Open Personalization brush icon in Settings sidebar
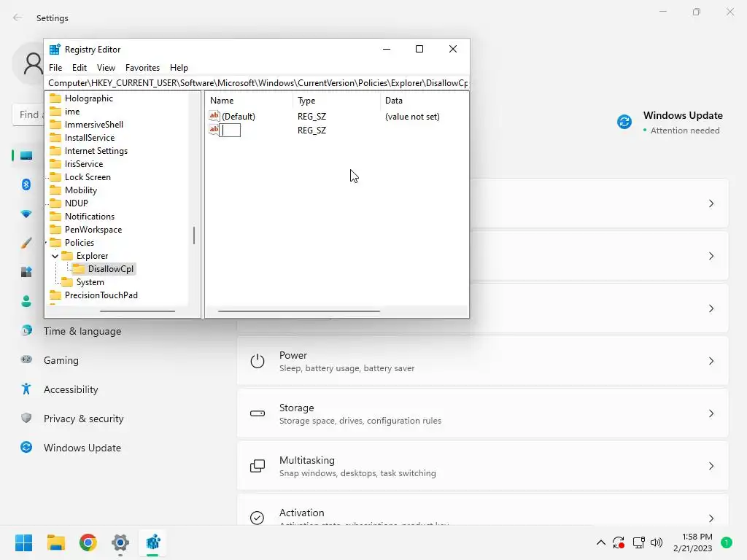This screenshot has height=560, width=747. click(26, 243)
